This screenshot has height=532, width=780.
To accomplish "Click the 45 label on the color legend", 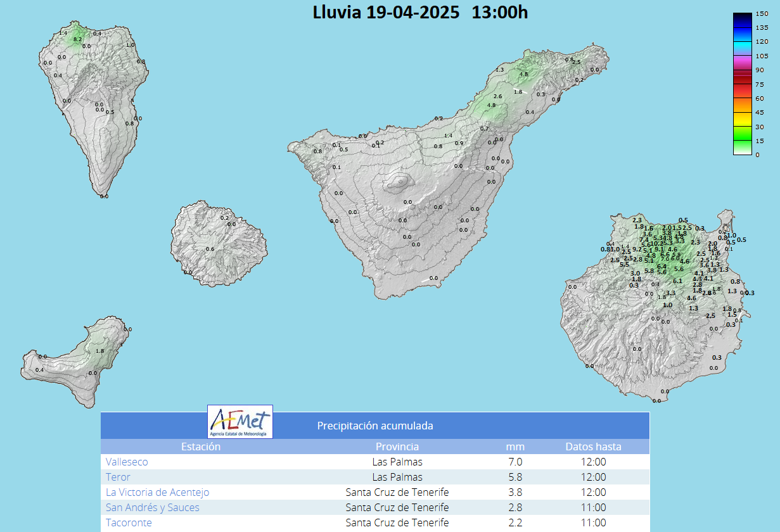I will (x=759, y=113).
